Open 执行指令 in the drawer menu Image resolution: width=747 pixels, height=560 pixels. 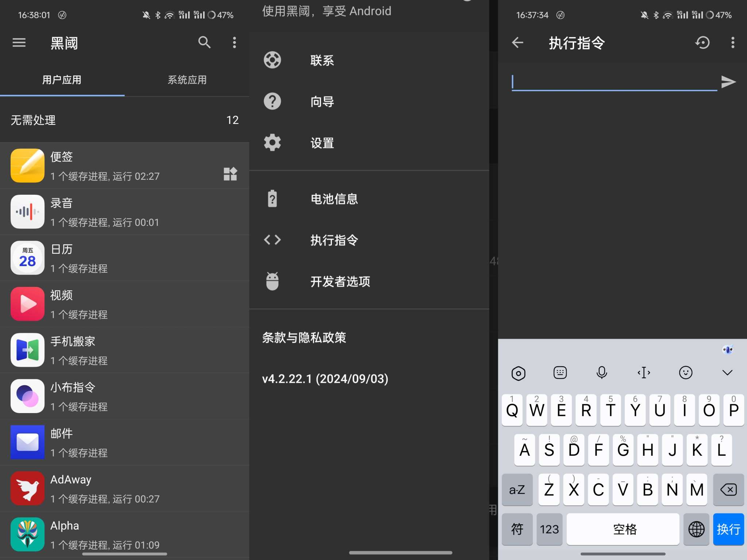(369, 240)
